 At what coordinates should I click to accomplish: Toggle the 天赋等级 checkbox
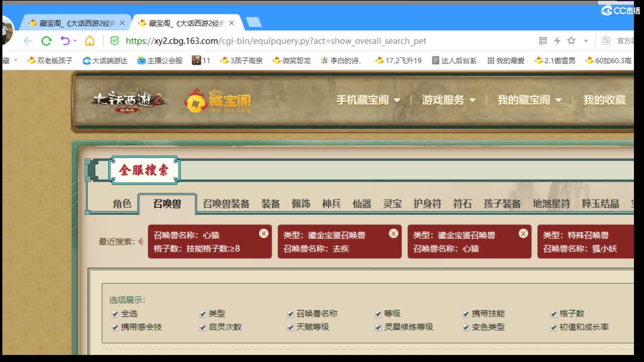(x=290, y=327)
